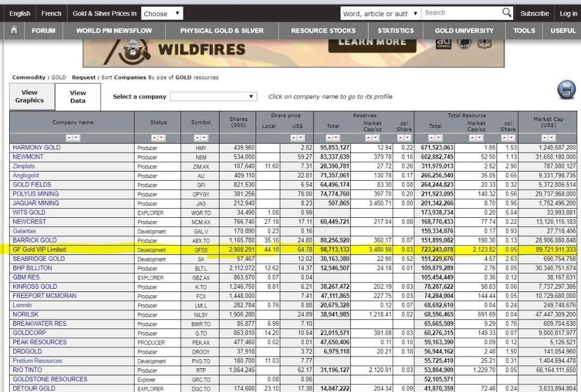The height and width of the screenshot is (392, 581).
Task: Click the Subscribe link
Action: pos(534,13)
